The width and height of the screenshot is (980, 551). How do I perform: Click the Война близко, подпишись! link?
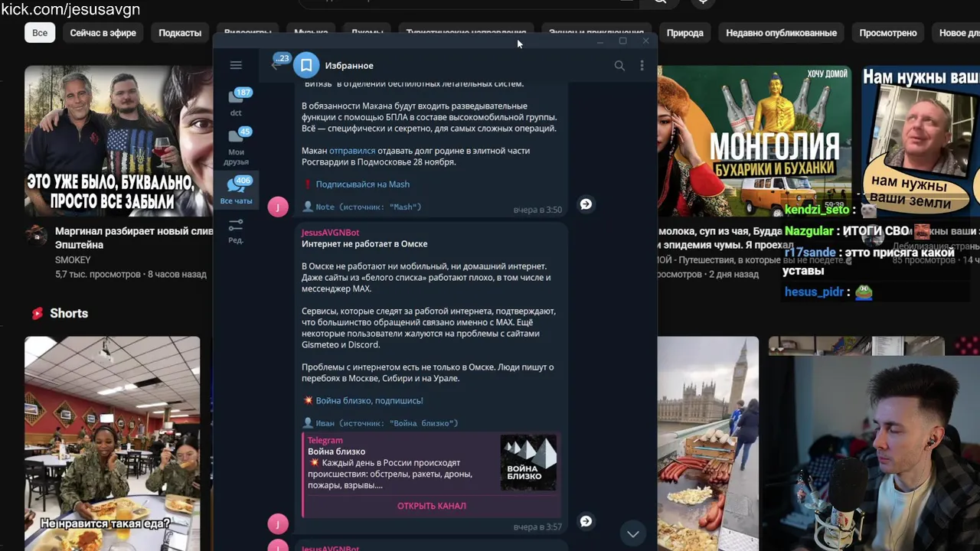(369, 401)
